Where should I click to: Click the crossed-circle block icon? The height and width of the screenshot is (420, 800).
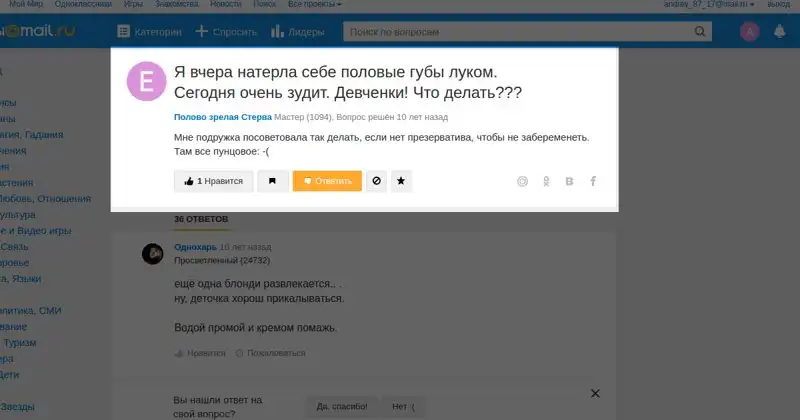[x=376, y=181]
